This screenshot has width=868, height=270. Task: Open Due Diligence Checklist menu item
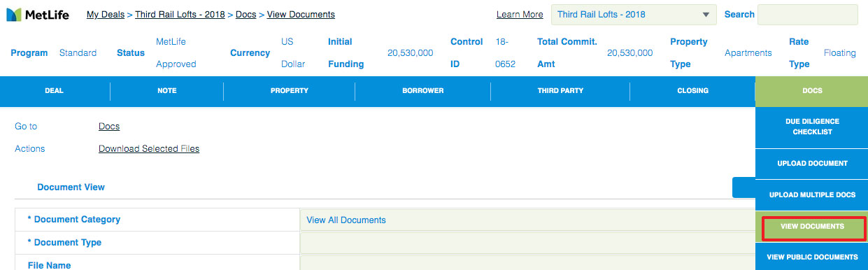coord(812,127)
